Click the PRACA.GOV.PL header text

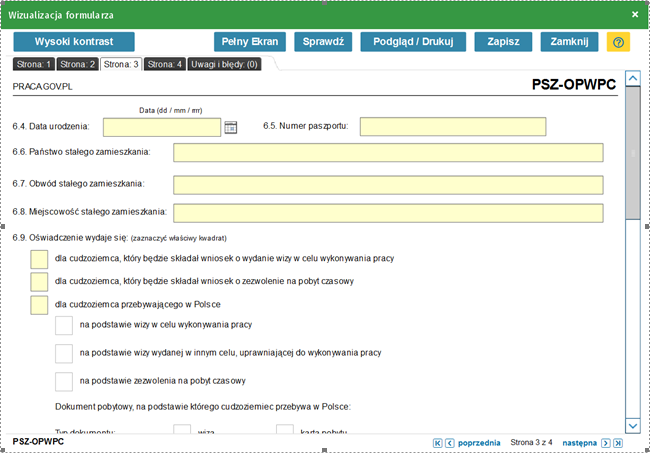[x=42, y=87]
